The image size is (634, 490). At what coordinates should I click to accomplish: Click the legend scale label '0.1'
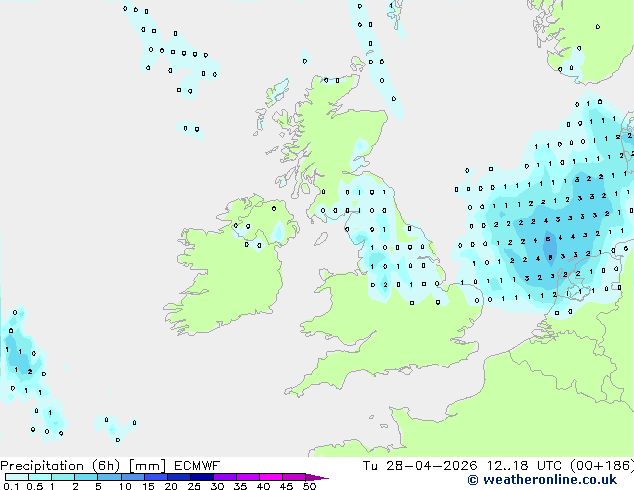click(x=10, y=486)
